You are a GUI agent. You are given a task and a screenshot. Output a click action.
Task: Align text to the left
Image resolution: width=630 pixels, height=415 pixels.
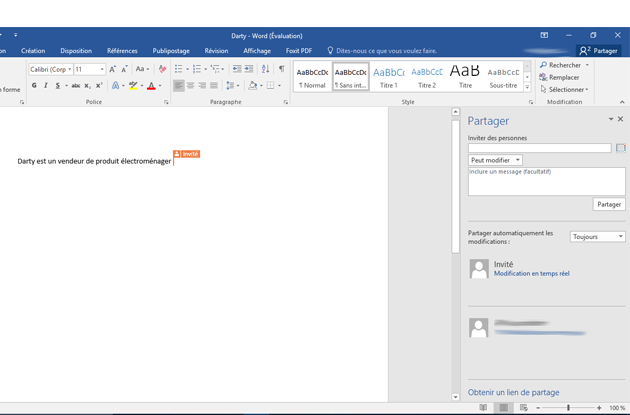coord(179,85)
